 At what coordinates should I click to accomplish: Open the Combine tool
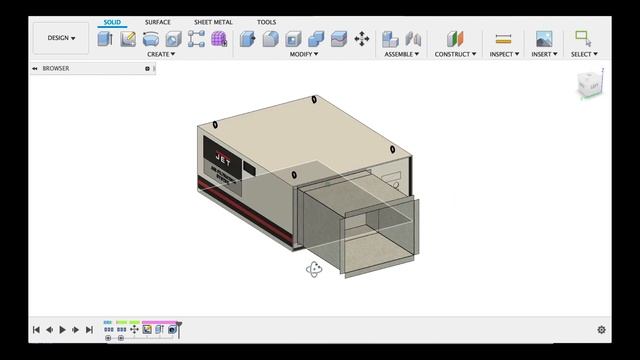tap(316, 39)
